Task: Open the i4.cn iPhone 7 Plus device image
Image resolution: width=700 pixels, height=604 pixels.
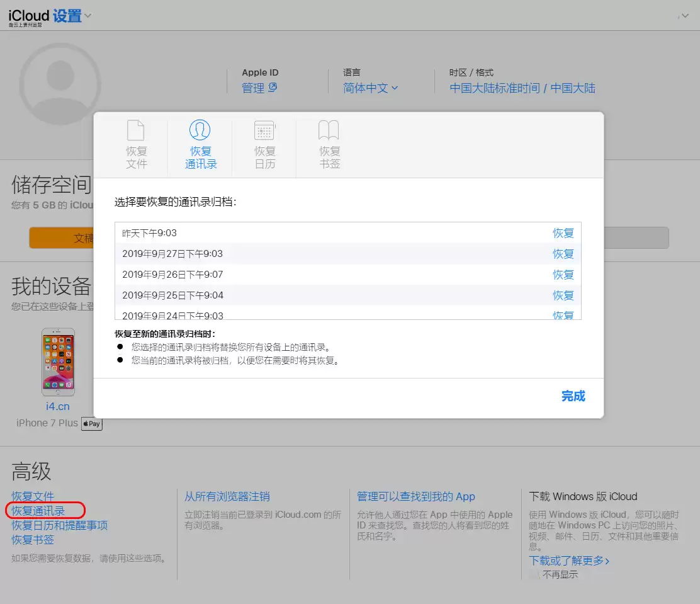Action: click(x=58, y=362)
